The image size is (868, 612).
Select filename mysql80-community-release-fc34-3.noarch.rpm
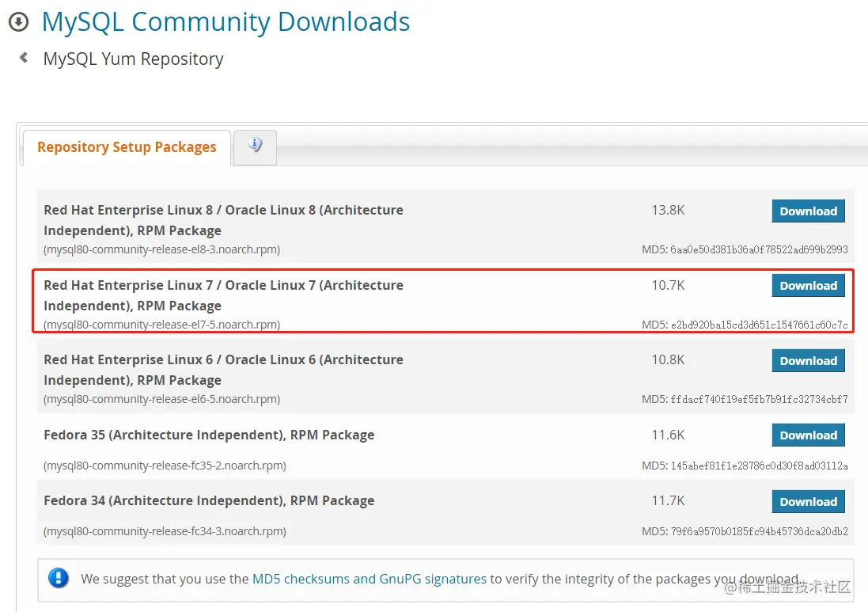tap(165, 531)
